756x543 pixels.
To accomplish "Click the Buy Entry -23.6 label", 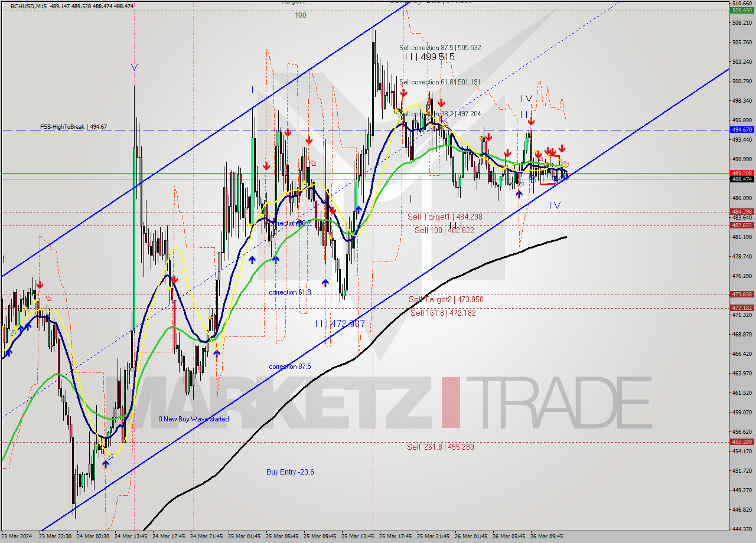I will tap(290, 472).
